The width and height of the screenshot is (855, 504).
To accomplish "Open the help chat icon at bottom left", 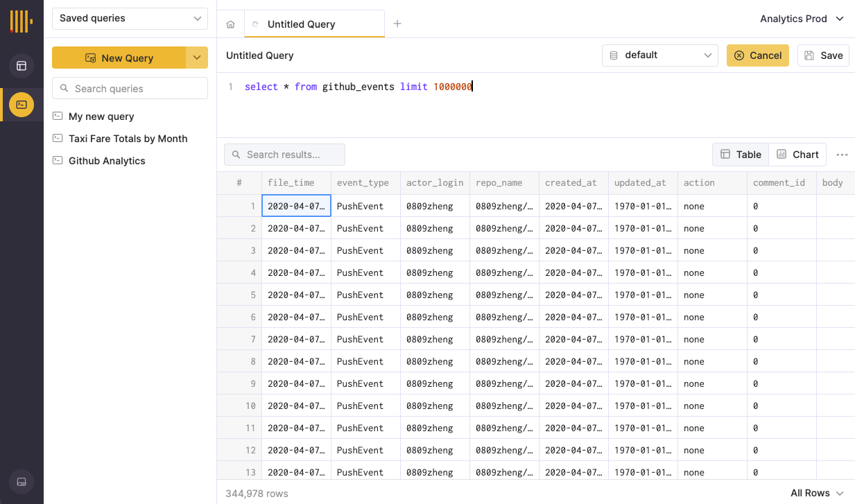I will click(21, 482).
